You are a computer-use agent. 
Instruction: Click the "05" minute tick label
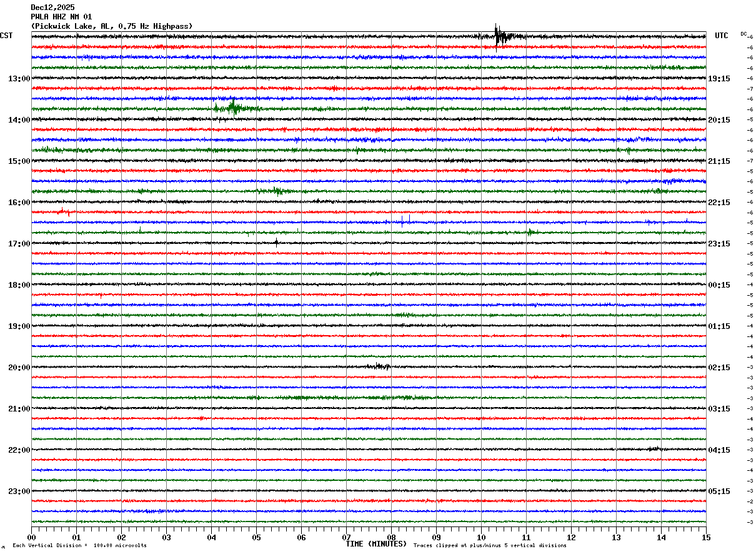(256, 537)
